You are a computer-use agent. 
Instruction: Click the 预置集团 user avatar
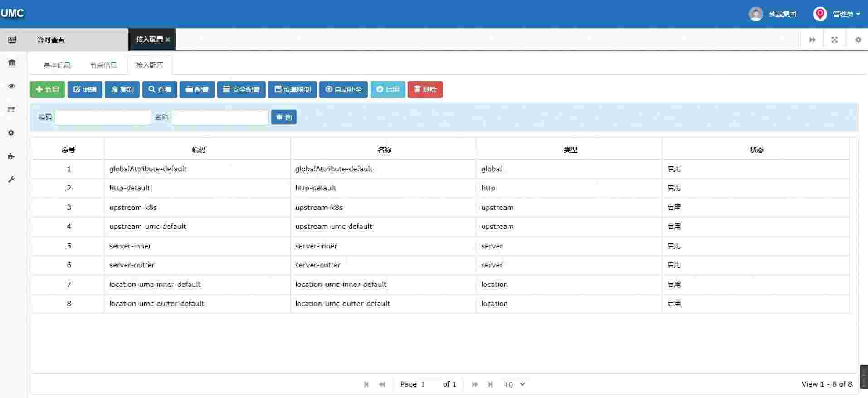click(756, 14)
